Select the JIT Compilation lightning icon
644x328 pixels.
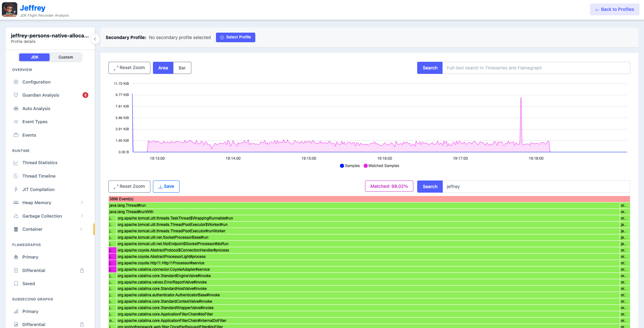pos(16,189)
